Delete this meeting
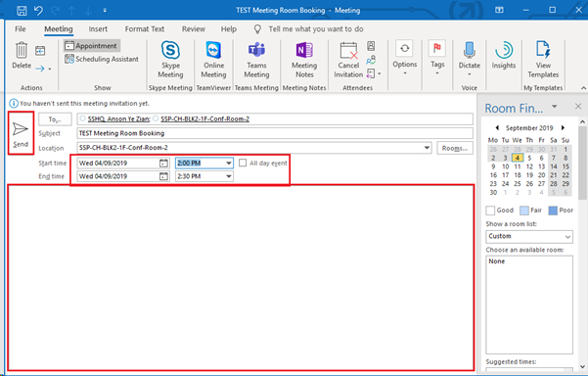 [x=22, y=55]
